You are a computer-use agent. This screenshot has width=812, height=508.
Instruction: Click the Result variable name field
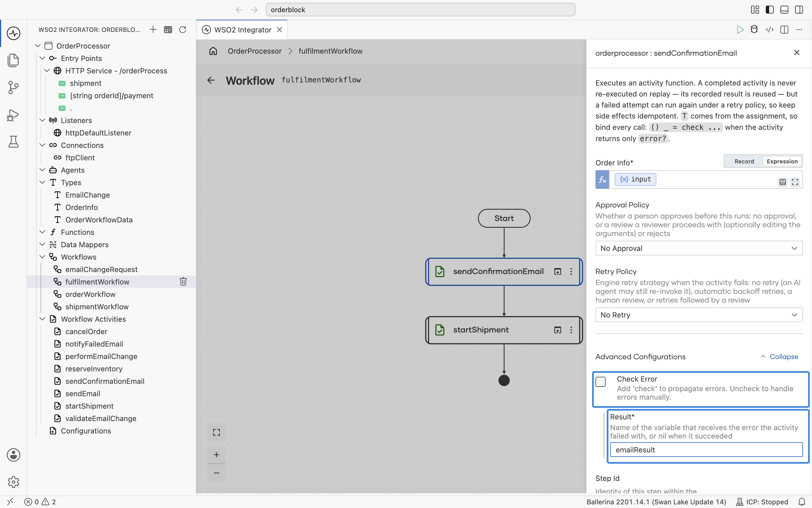(706, 450)
